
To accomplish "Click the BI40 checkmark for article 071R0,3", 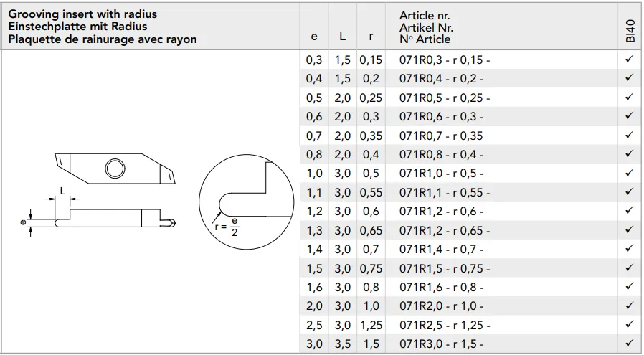I will point(629,60).
